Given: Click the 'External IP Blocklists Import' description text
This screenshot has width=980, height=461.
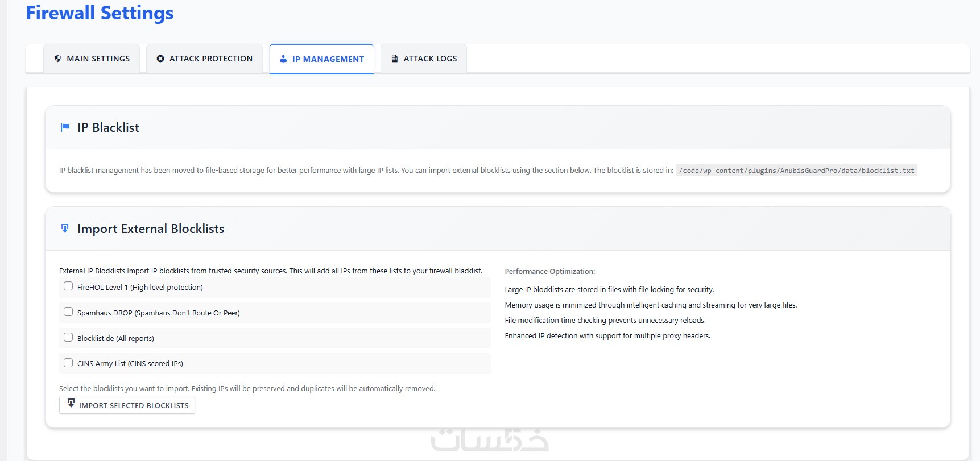Looking at the screenshot, I should coord(271,271).
